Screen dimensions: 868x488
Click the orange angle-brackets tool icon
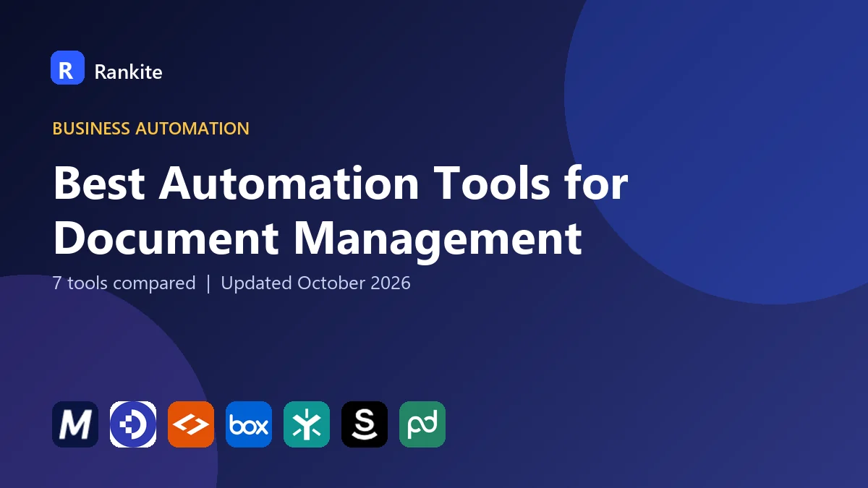191,424
